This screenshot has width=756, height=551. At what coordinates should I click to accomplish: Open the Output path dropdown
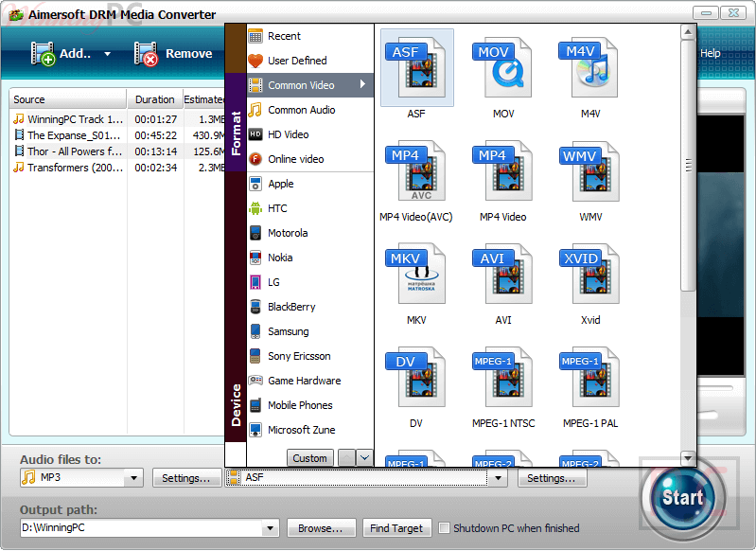[270, 528]
